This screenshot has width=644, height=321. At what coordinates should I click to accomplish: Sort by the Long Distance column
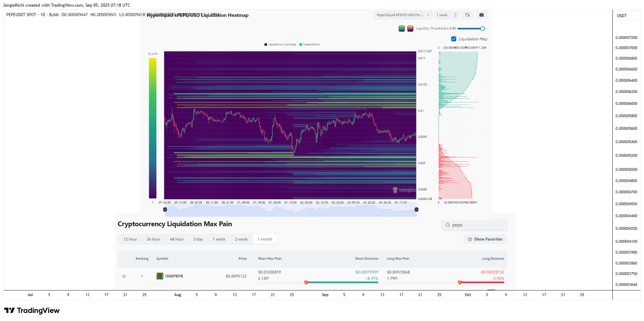point(493,259)
